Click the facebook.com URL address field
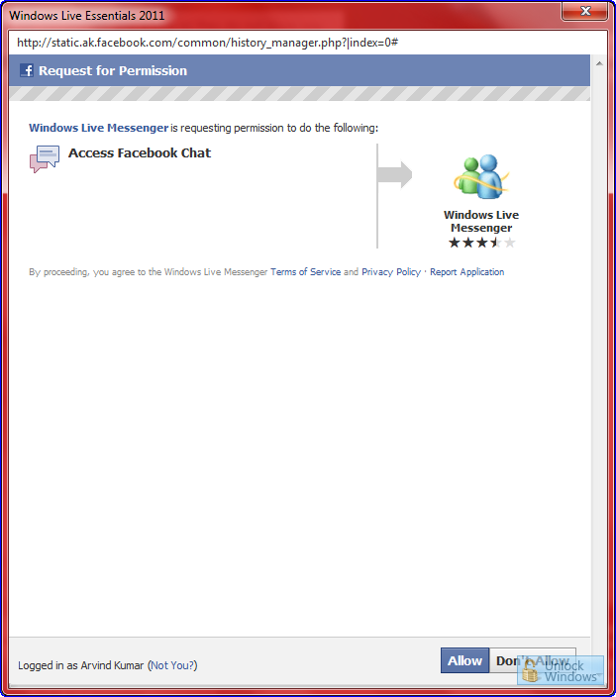Screen dimensions: 616x697 pyautogui.click(x=308, y=43)
